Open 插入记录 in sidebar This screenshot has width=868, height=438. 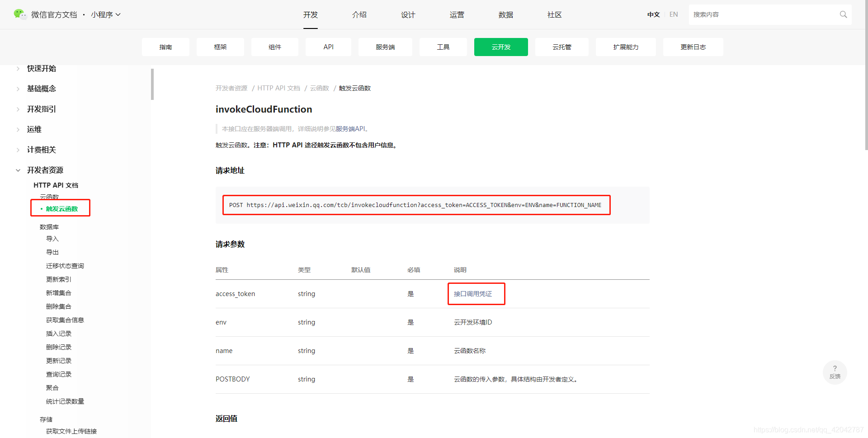click(59, 334)
